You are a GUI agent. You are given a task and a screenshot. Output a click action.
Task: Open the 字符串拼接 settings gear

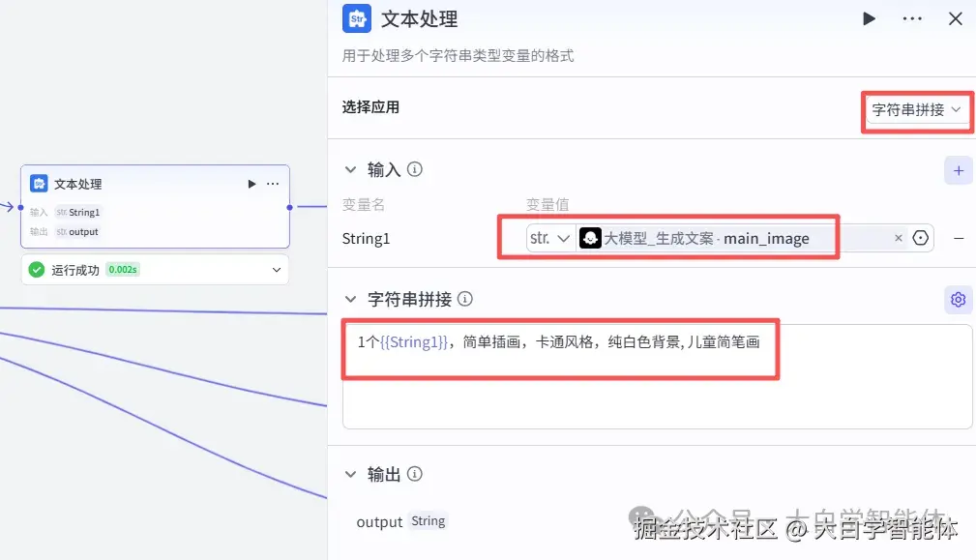958,299
